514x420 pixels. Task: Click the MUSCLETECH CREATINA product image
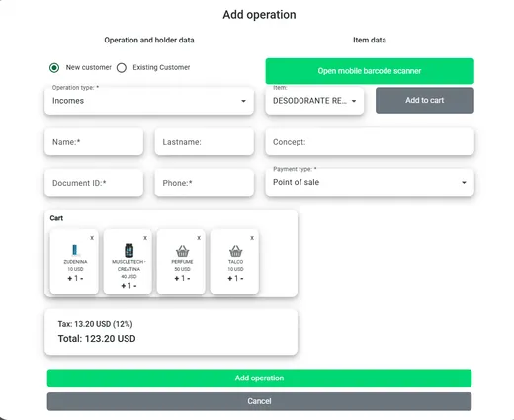[x=128, y=250]
